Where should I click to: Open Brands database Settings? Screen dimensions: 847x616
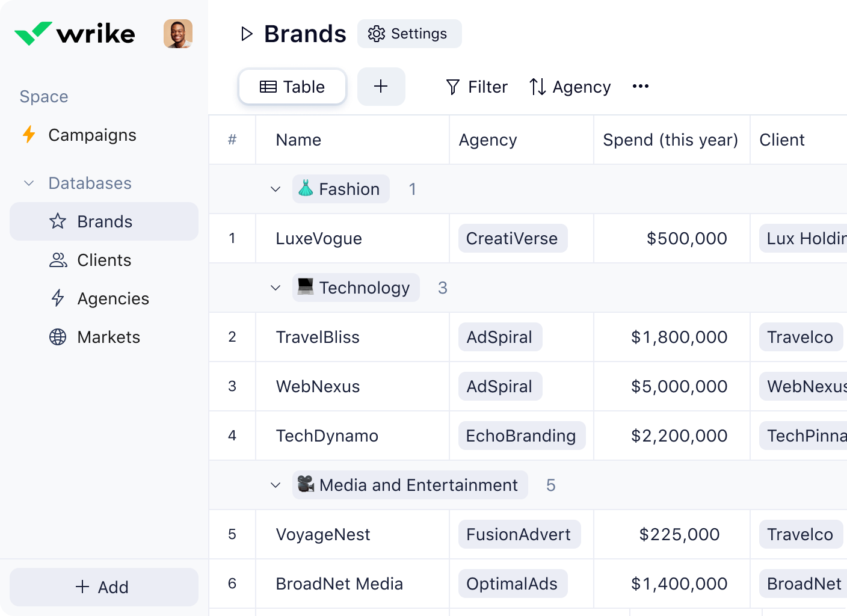(409, 34)
